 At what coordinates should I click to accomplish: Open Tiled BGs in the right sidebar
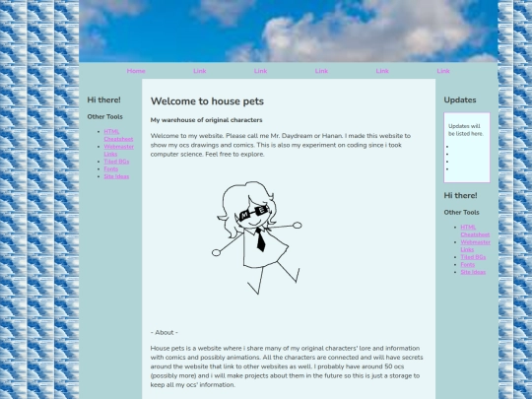473,257
